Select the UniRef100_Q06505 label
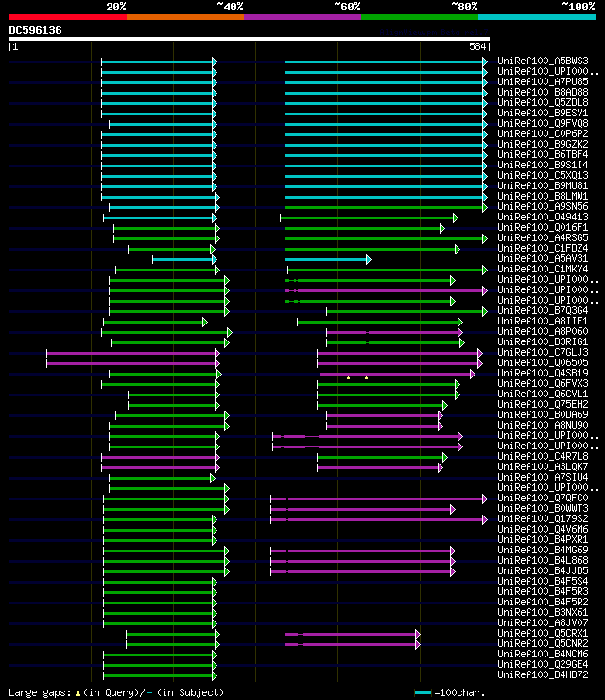Viewport: 605px width, 700px height. (543, 363)
